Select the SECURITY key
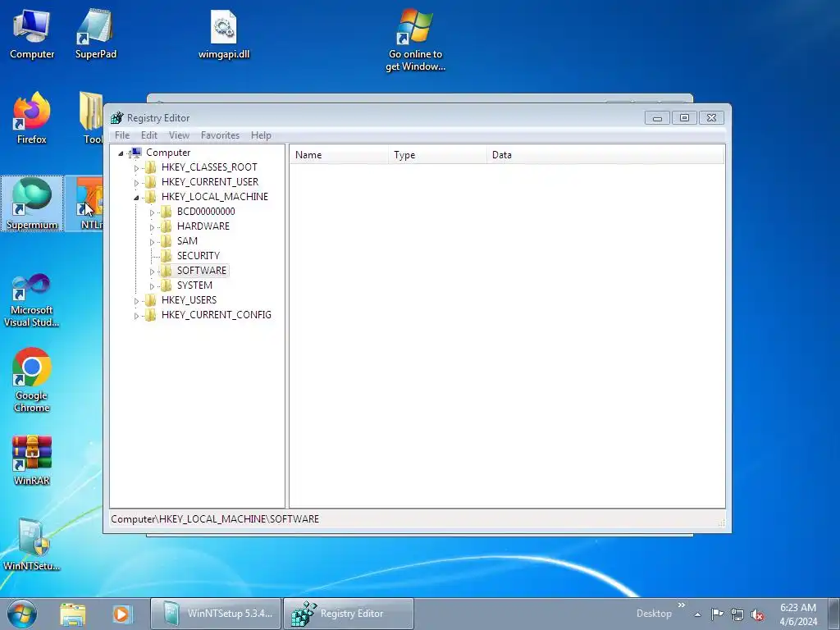Viewport: 840px width, 630px height. pyautogui.click(x=199, y=256)
